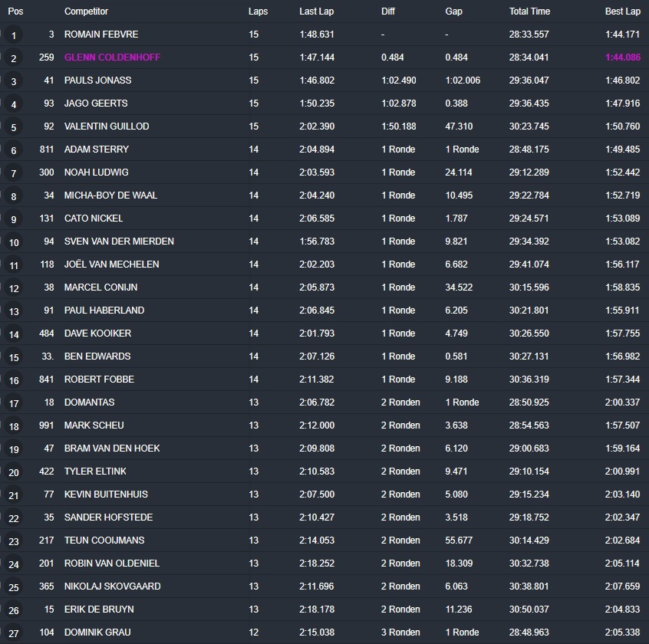The image size is (649, 644).
Task: Click Glenn Coldenhoff's purple best lap 1:44.086
Action: [621, 58]
